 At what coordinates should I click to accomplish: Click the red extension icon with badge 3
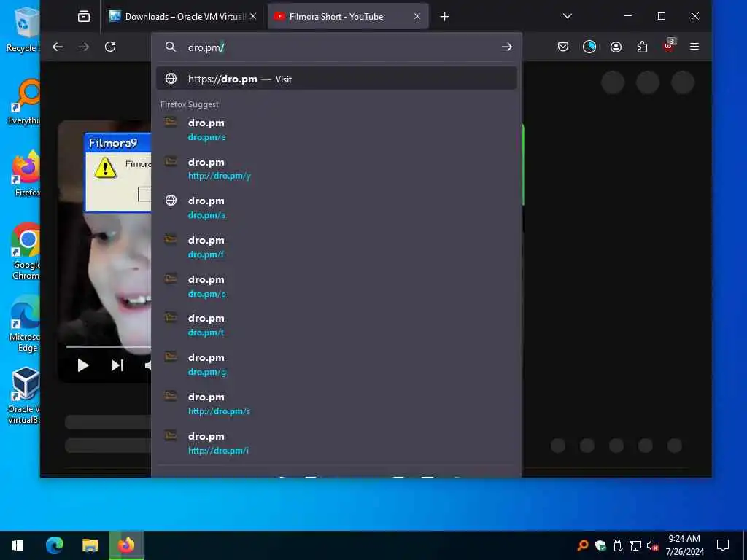(669, 46)
